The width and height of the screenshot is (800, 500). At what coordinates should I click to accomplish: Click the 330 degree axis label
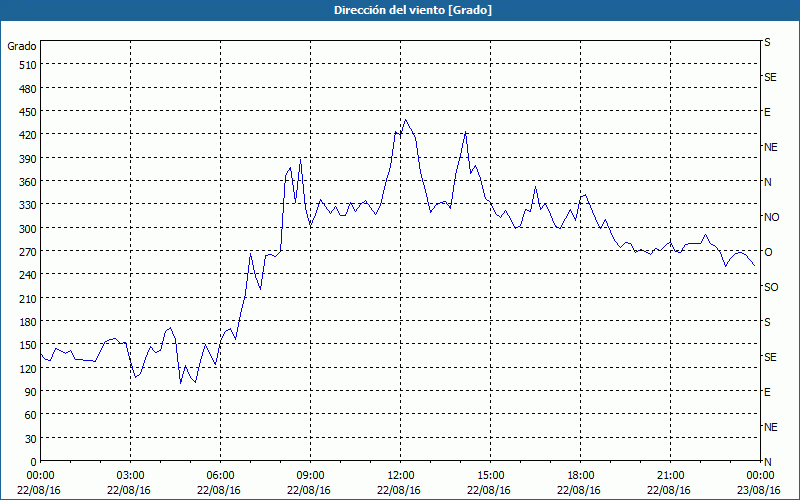(28, 206)
